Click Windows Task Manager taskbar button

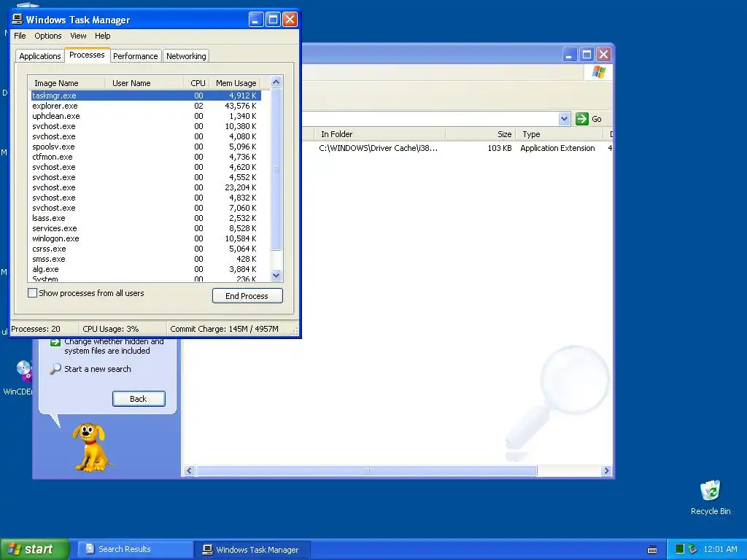(x=252, y=550)
